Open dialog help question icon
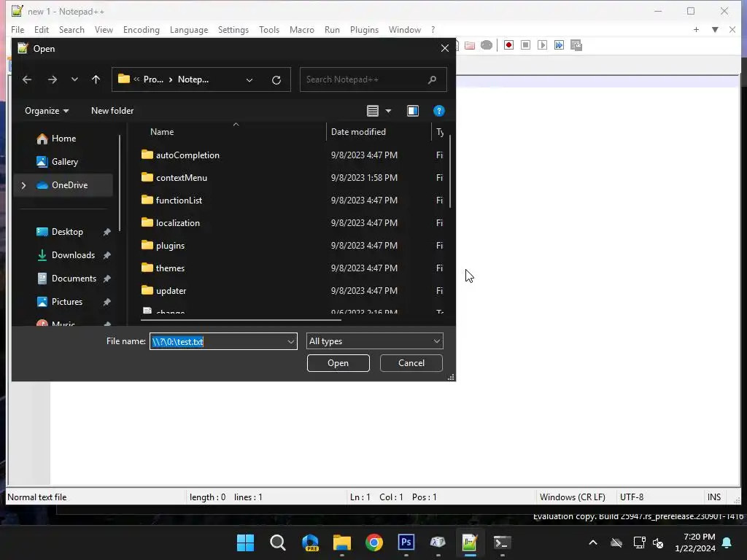Screen dimensions: 747x560 point(438,111)
